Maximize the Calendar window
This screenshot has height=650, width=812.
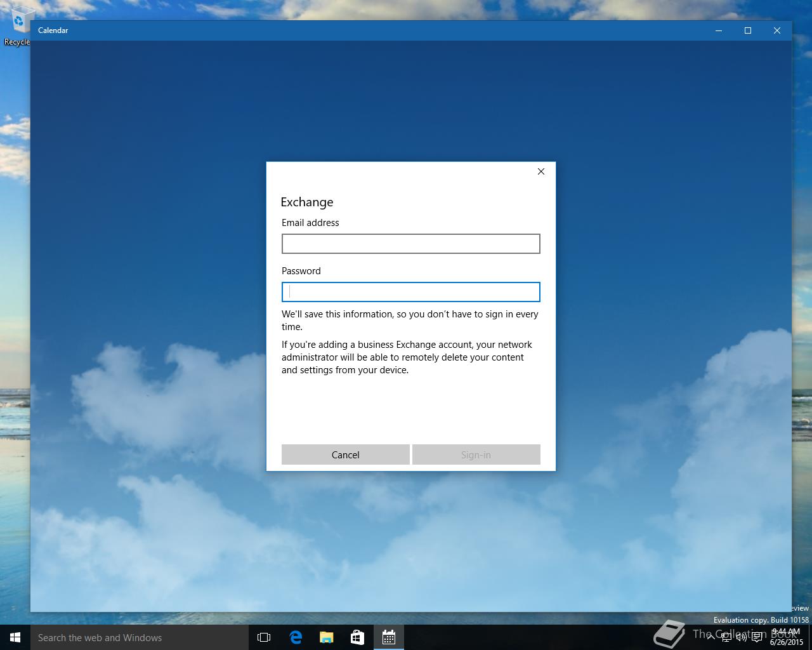click(x=748, y=30)
